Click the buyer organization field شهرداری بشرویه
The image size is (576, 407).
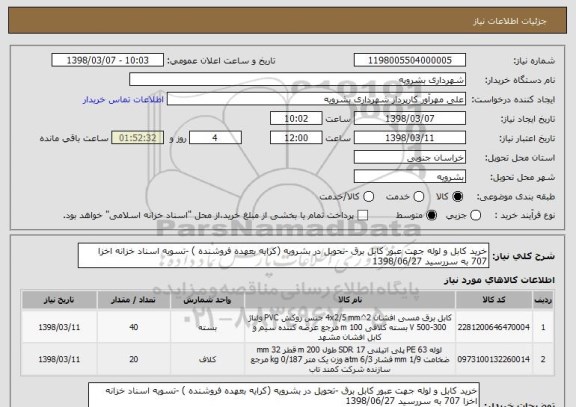point(298,80)
